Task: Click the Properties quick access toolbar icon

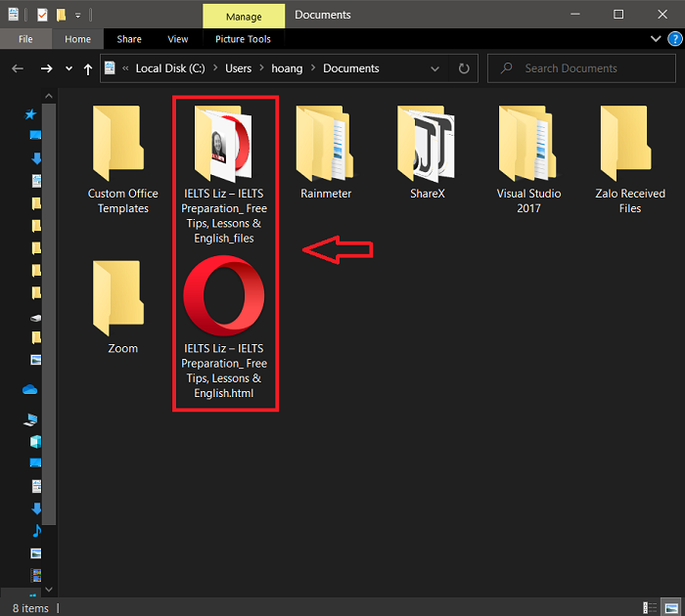Action: click(x=42, y=15)
